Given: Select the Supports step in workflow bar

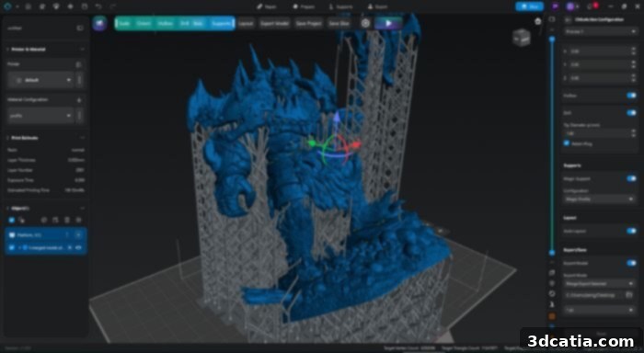Looking at the screenshot, I should (x=222, y=23).
